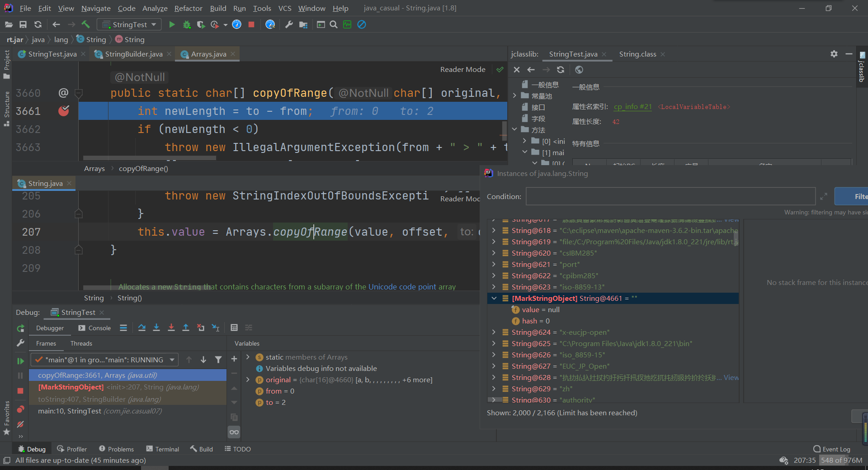
Task: Click the Filter button in Instances dialog
Action: click(851, 196)
